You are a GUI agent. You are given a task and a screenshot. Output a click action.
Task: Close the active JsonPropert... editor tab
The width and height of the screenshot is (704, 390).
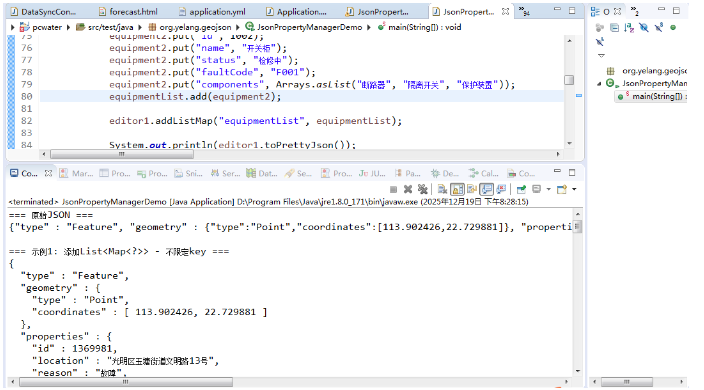click(505, 12)
